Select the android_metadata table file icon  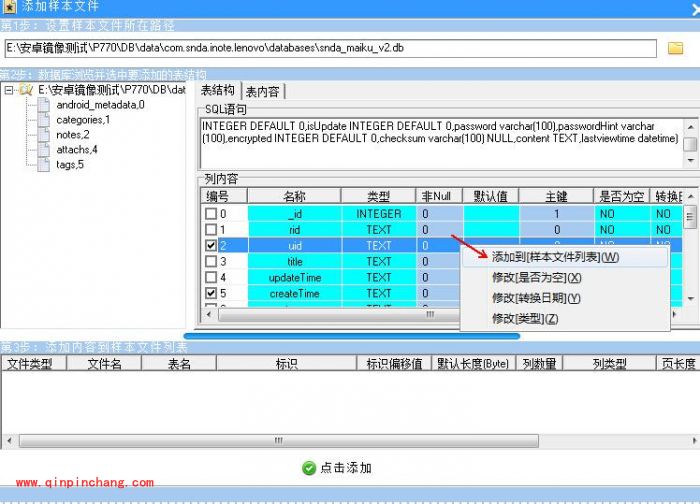[43, 105]
